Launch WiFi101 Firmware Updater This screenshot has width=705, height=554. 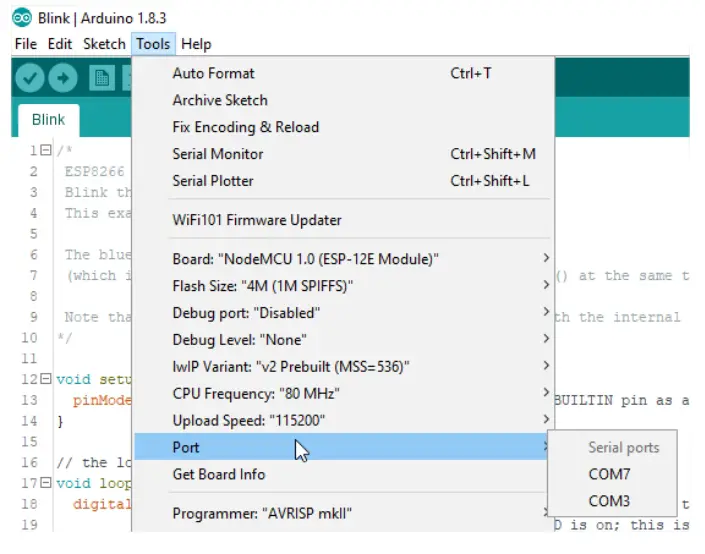coord(344,220)
